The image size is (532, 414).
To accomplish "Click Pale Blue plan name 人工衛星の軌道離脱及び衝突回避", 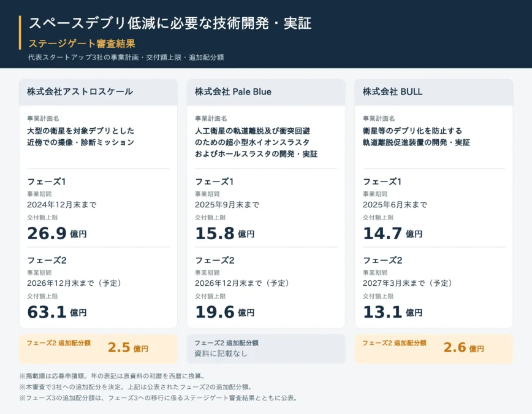I will coord(253,131).
